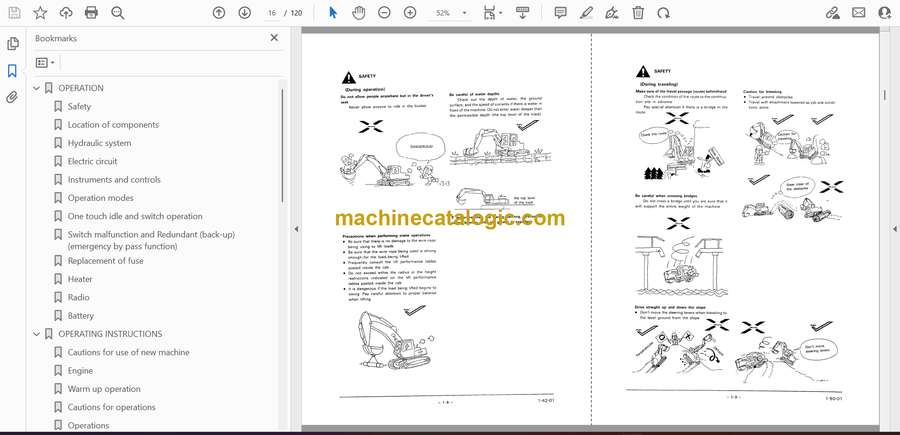Click the document vertical scrollbar thumb
900x435 pixels.
[x=885, y=95]
